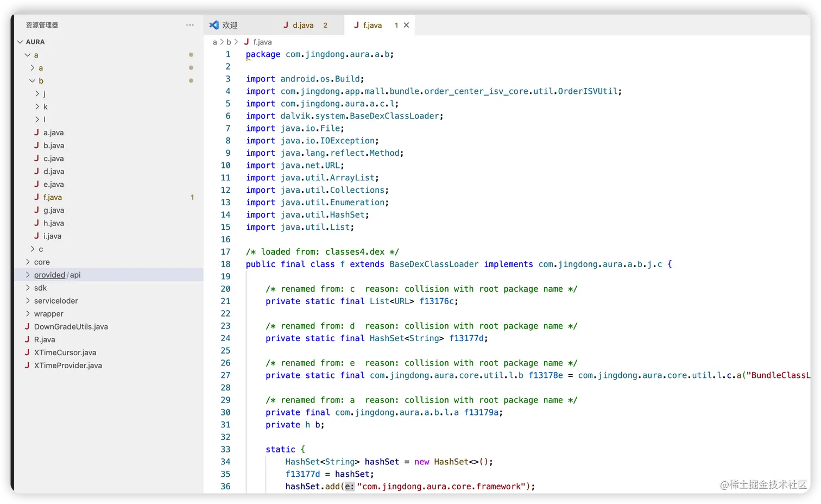Image resolution: width=821 pixels, height=504 pixels.
Task: Expand the l folder
Action: 37,119
